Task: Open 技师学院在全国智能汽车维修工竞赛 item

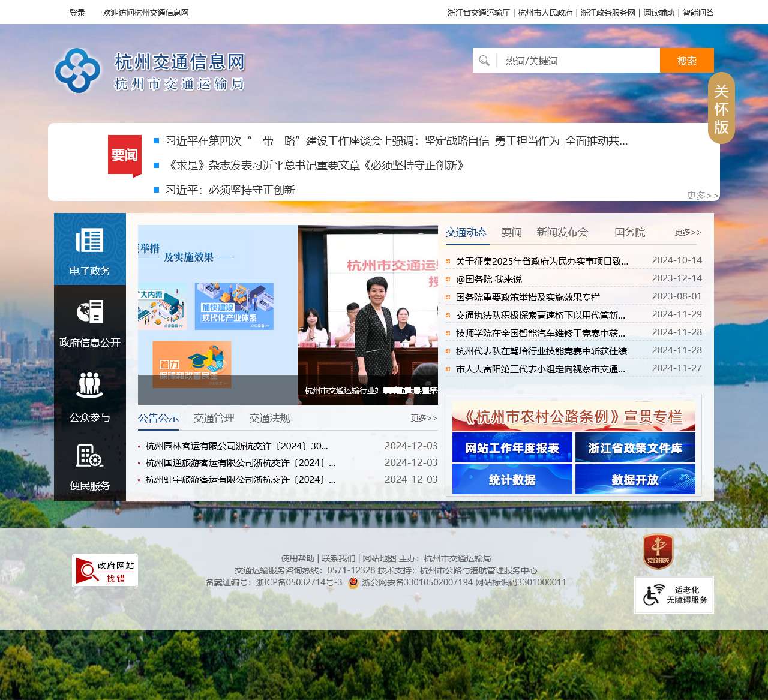Action: click(x=541, y=333)
